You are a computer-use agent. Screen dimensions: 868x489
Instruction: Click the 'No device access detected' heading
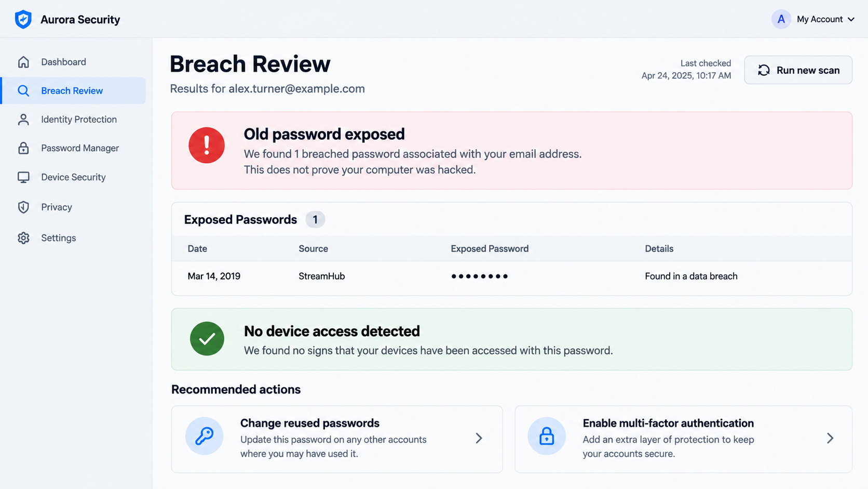coord(332,331)
